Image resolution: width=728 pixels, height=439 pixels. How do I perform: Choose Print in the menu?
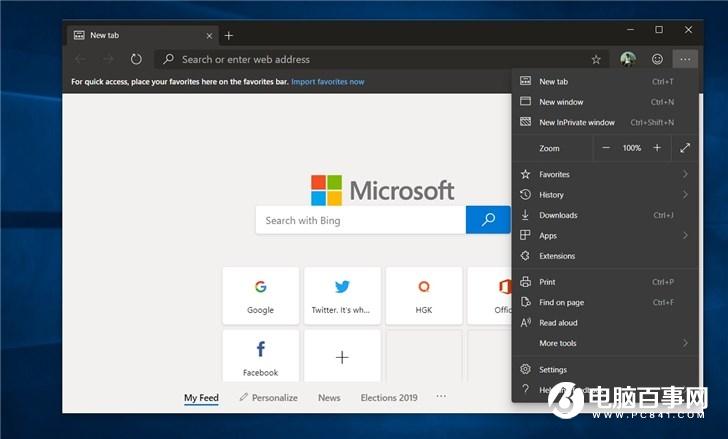[605, 282]
